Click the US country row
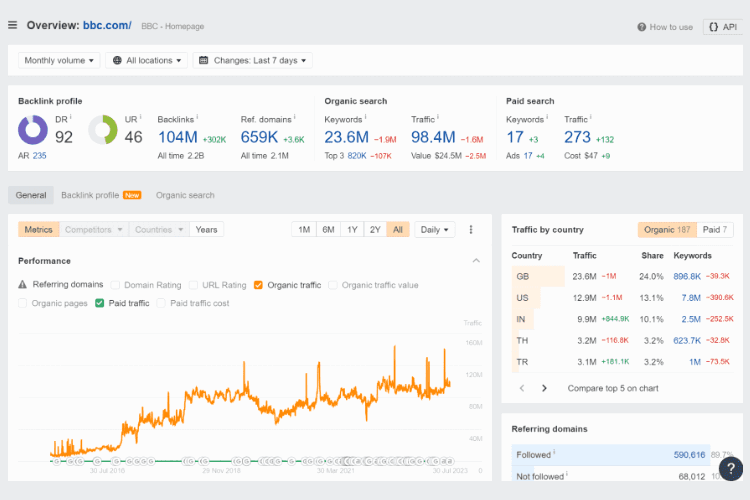Image resolution: width=750 pixels, height=500 pixels. [x=622, y=298]
